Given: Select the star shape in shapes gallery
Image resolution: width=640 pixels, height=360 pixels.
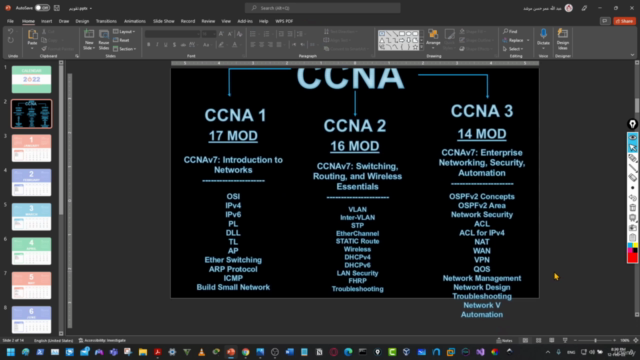Looking at the screenshot, I should pos(416,47).
